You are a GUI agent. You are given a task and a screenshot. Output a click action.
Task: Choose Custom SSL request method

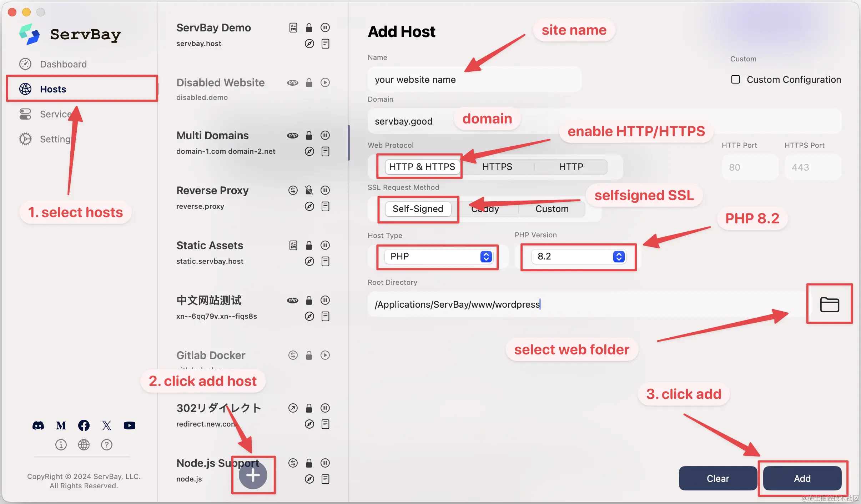coord(552,209)
